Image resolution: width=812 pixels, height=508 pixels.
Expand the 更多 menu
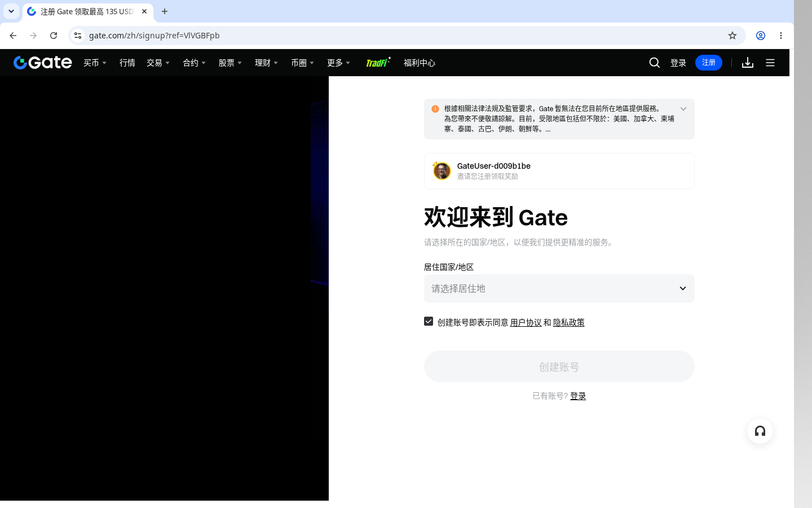(x=338, y=63)
